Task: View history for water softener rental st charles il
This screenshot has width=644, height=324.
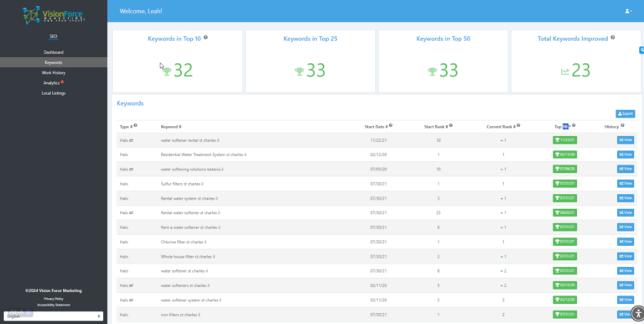Action: coord(626,140)
